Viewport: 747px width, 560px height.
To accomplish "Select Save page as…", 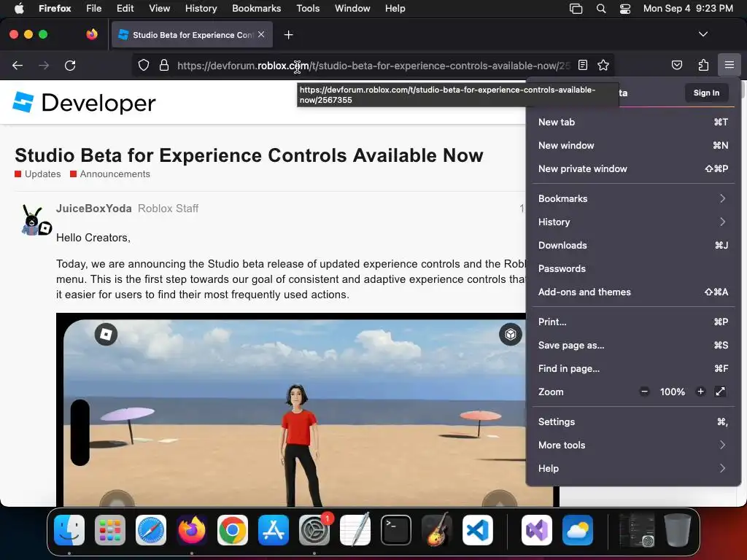I will [x=633, y=345].
